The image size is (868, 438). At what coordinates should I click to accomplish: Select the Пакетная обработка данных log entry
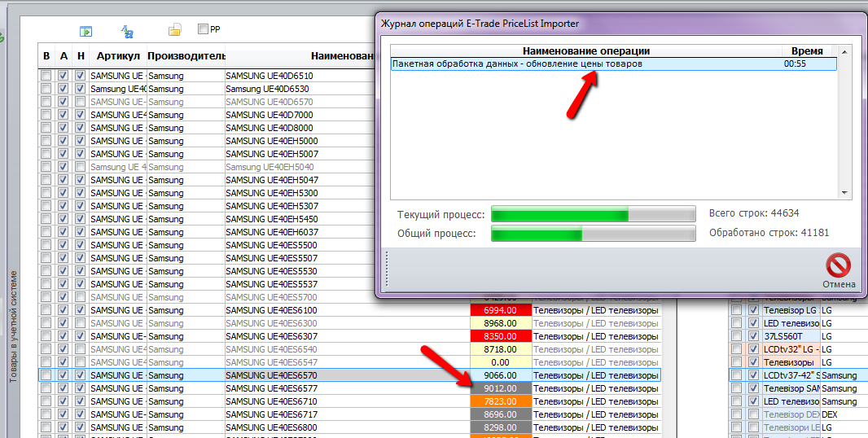613,64
